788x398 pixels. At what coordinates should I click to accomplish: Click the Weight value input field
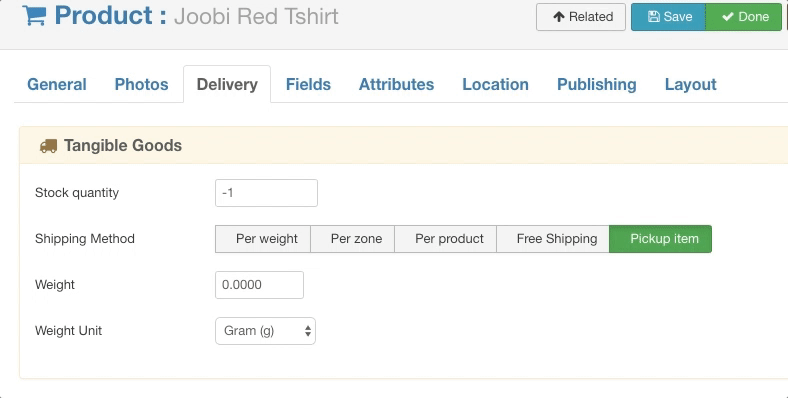pos(259,285)
